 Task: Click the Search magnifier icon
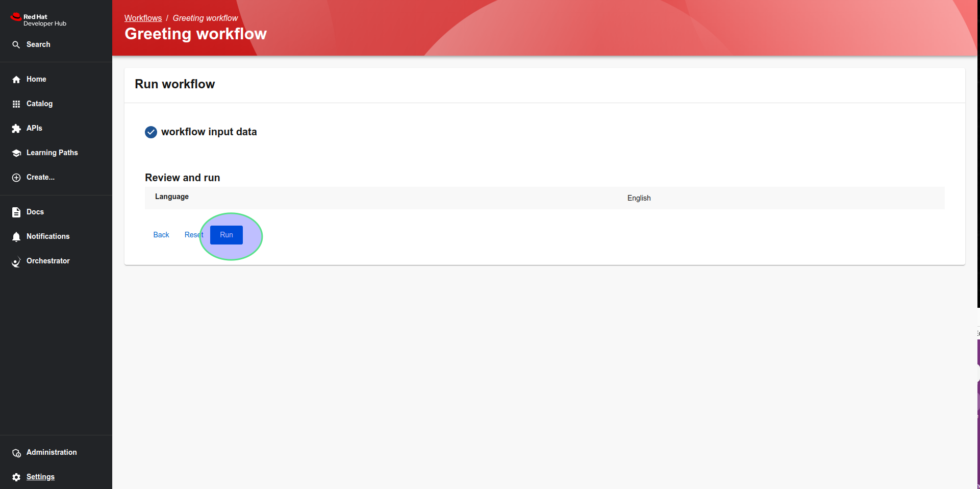click(16, 45)
